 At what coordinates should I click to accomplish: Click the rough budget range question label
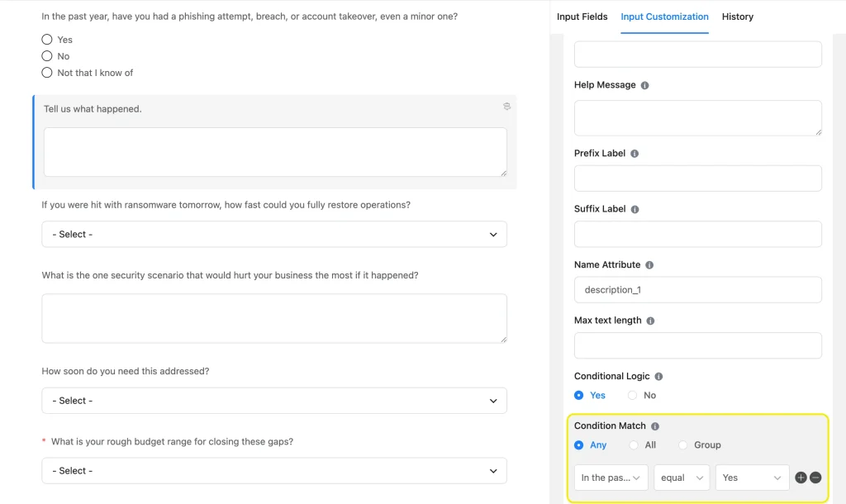(x=172, y=441)
